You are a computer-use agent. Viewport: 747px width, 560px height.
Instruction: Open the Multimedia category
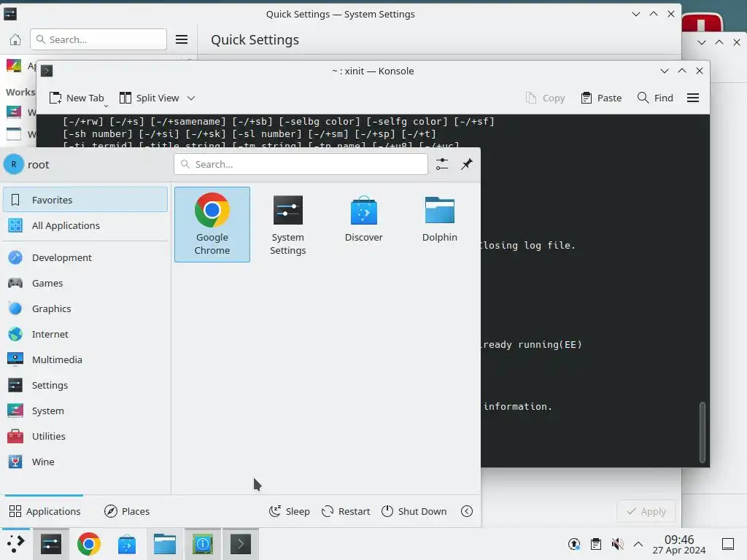coord(85,359)
